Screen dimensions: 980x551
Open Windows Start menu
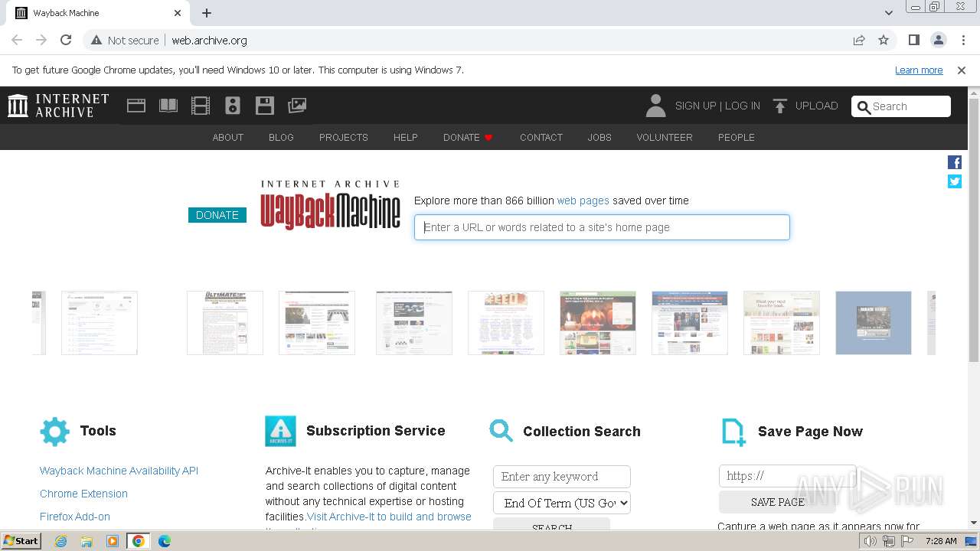click(21, 541)
